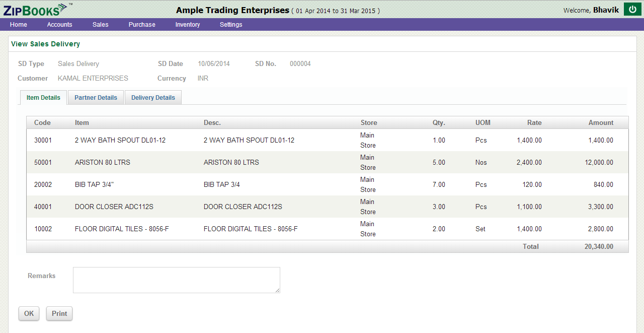Image resolution: width=644 pixels, height=333 pixels.
Task: Click inside the Remarks text area
Action: pyautogui.click(x=177, y=280)
